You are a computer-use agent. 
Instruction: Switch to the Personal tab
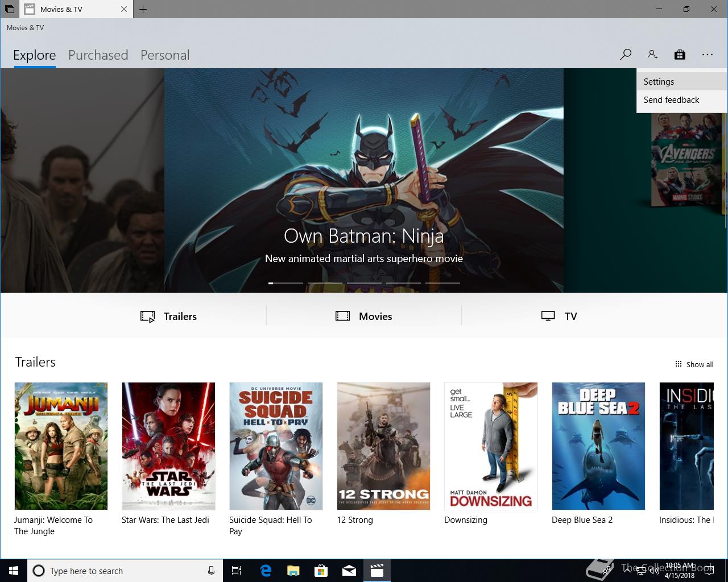pos(165,55)
